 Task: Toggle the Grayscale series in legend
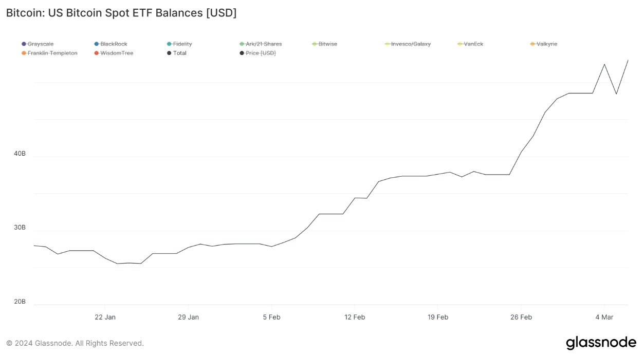click(x=38, y=44)
